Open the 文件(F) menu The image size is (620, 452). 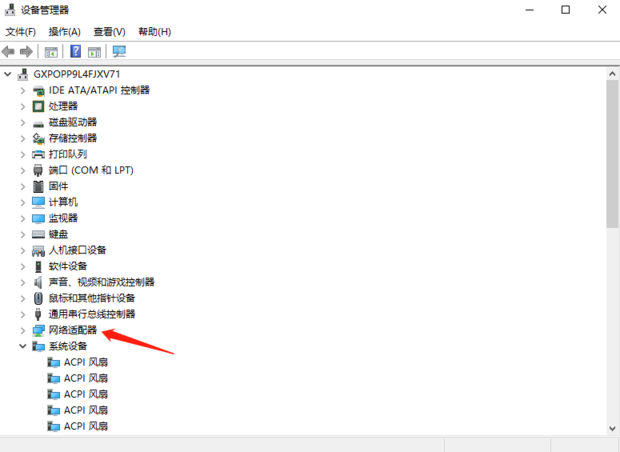tap(21, 32)
